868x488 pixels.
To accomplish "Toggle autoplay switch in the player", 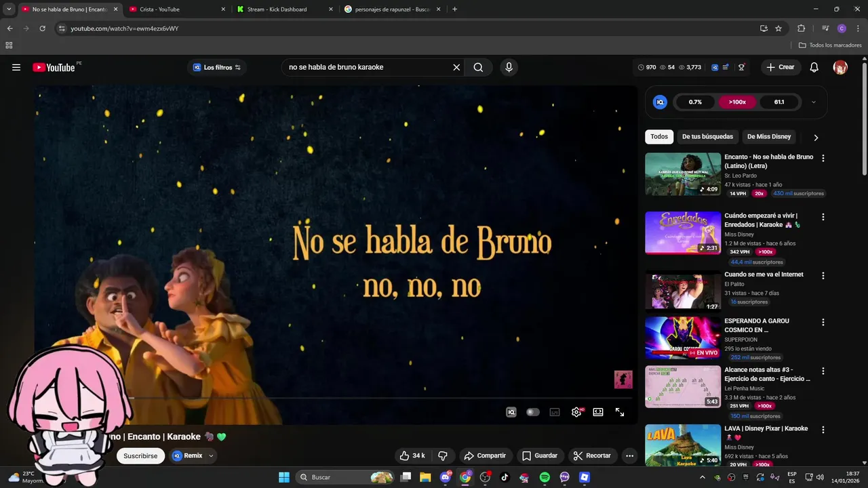I will (x=533, y=411).
